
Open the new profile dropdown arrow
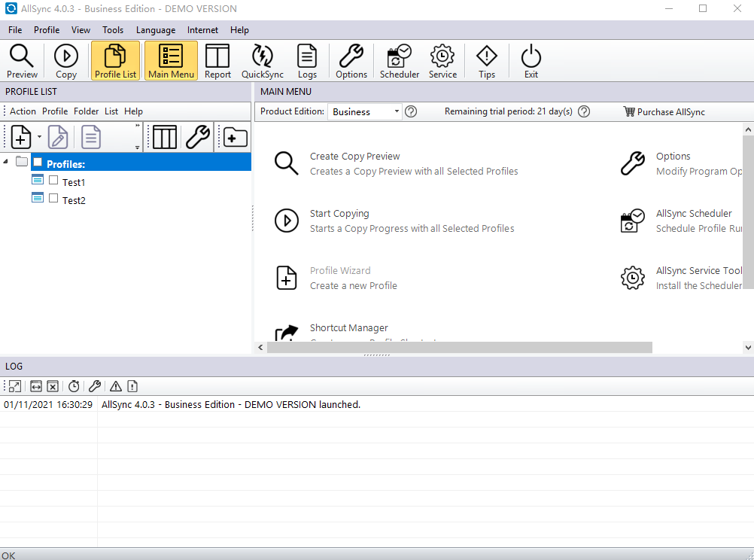[x=39, y=137]
